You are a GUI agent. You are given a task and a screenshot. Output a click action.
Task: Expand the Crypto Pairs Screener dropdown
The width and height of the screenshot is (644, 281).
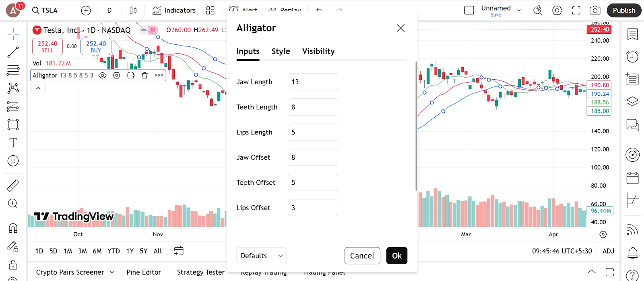[112, 273]
